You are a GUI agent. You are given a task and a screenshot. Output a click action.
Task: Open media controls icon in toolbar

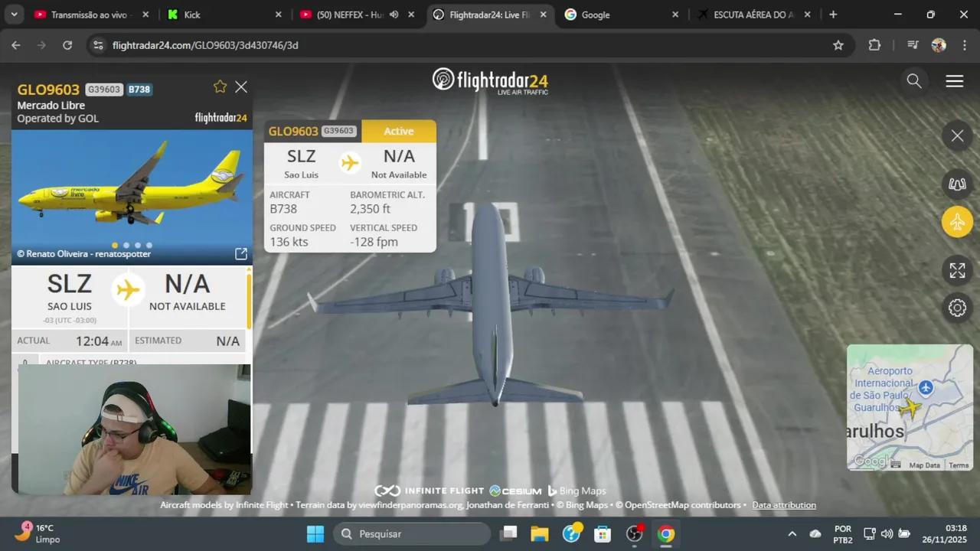click(913, 45)
